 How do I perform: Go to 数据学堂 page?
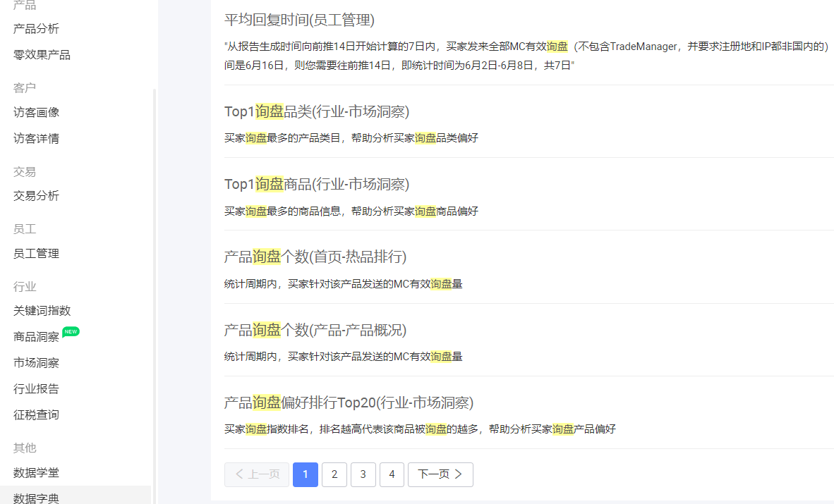(x=36, y=473)
